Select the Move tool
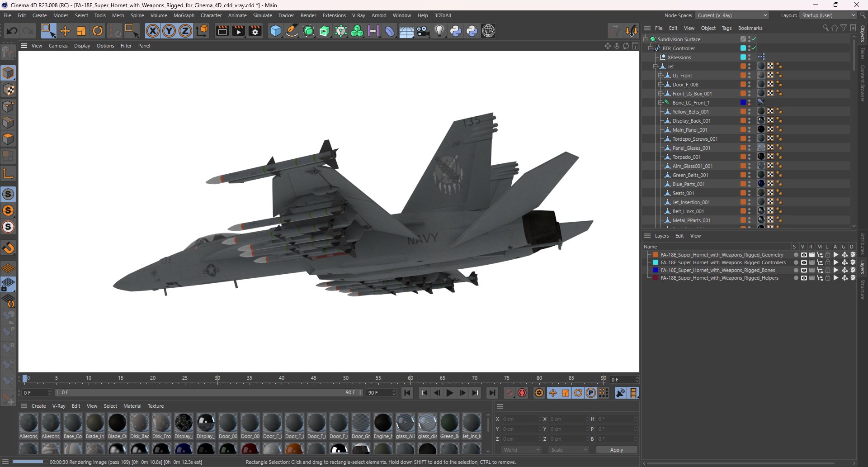868x467 pixels. (65, 31)
